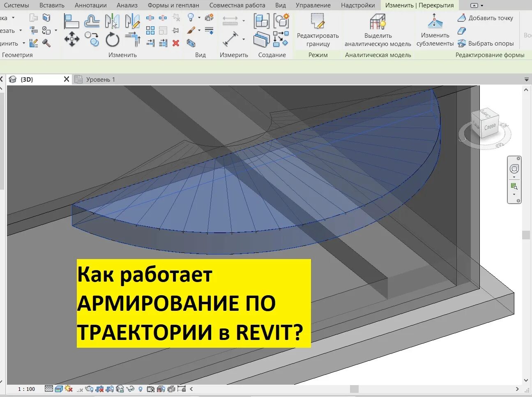Open the view tabs list dropdown

coord(526,79)
